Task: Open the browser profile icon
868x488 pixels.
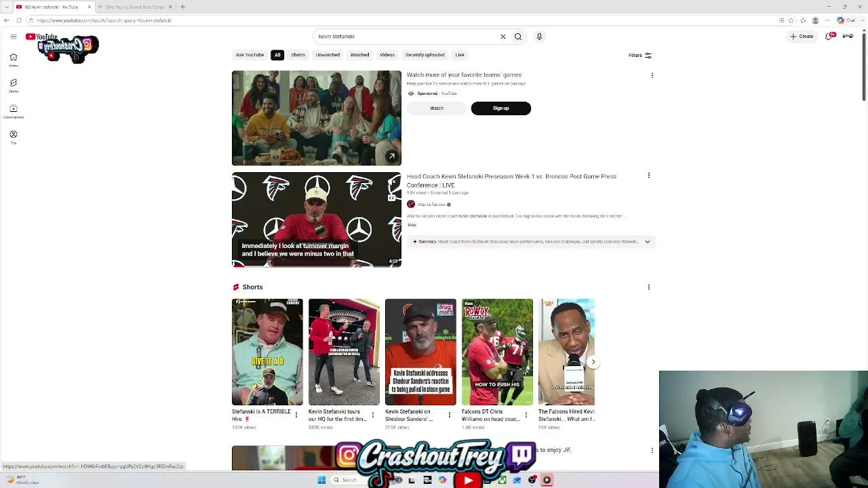Action: pyautogui.click(x=815, y=20)
